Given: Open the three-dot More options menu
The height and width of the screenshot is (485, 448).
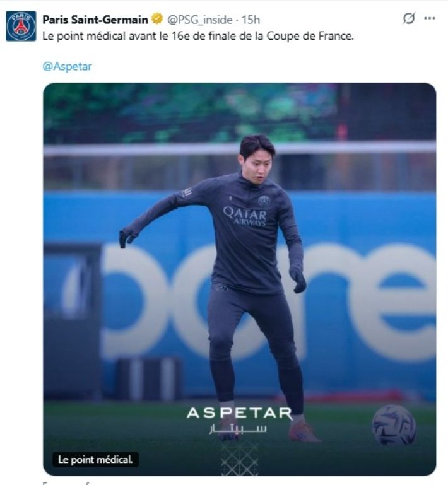Looking at the screenshot, I should pos(430,19).
